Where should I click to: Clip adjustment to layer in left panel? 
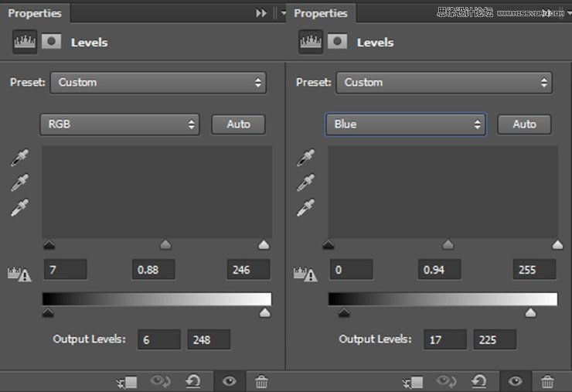pos(127,382)
